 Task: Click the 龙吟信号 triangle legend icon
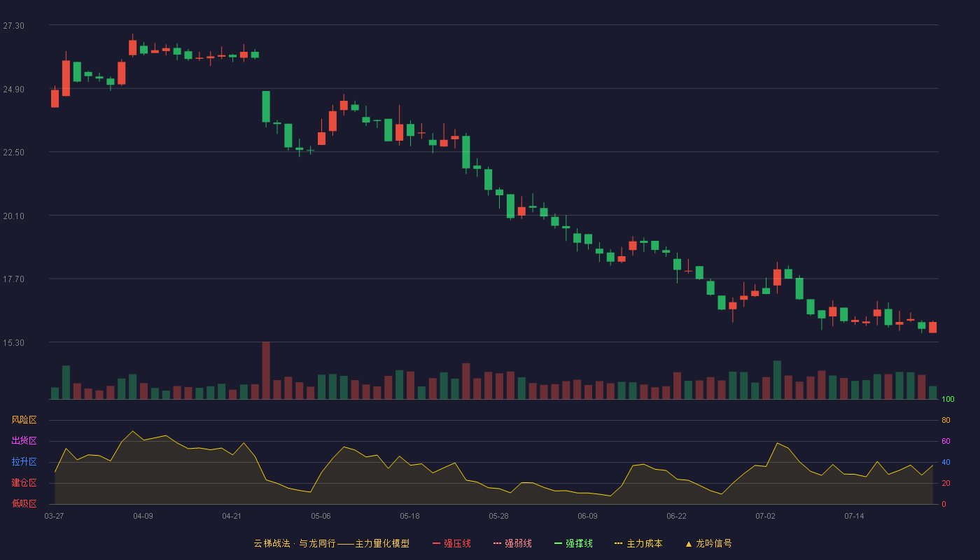coord(689,544)
